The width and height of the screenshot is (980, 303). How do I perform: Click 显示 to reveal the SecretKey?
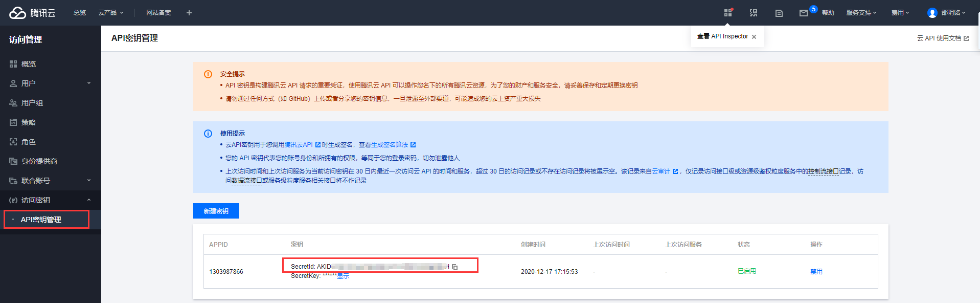[343, 276]
